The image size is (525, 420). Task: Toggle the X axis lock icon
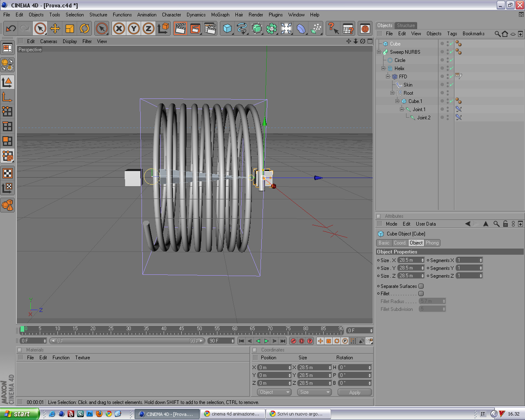tap(119, 28)
